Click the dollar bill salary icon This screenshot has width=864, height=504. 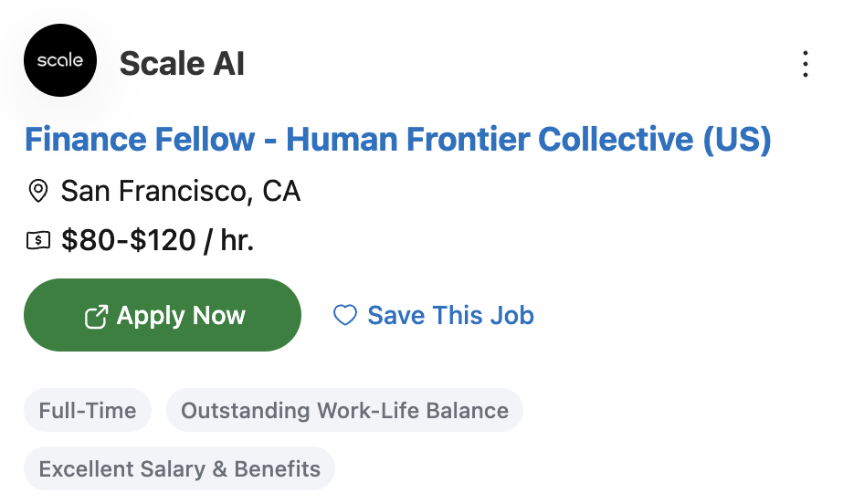[x=38, y=241]
